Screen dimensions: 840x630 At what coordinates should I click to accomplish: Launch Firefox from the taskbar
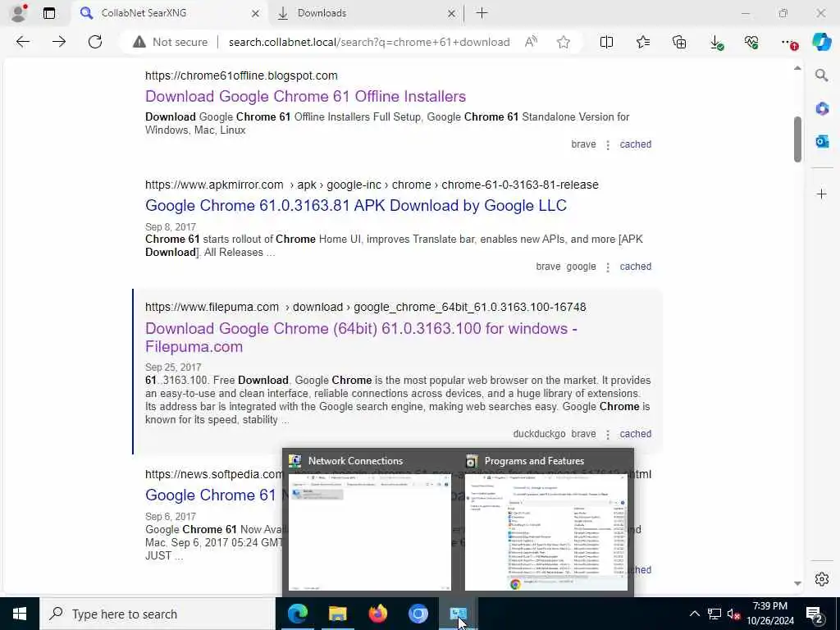coord(377,614)
